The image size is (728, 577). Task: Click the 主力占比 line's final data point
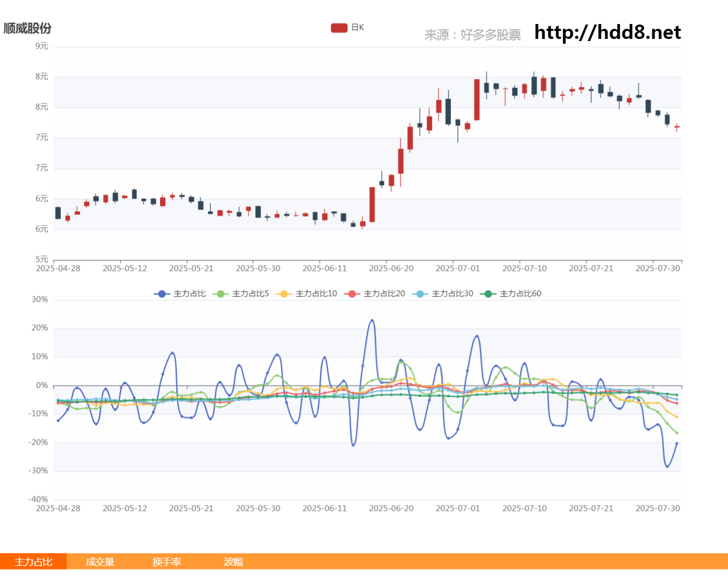coord(677,443)
